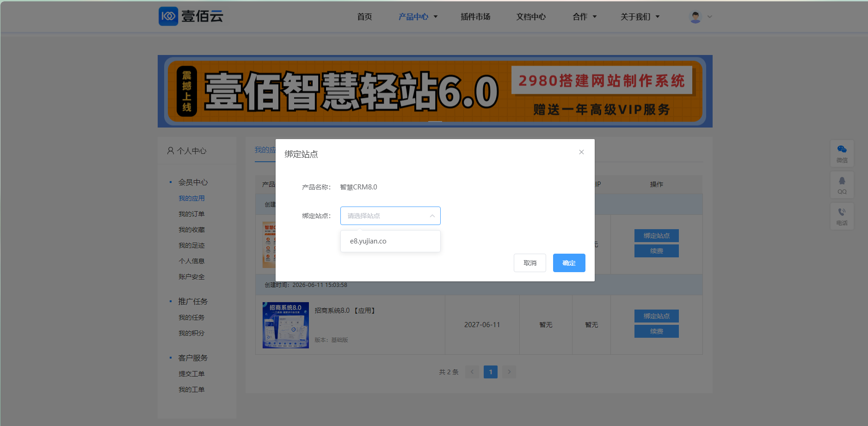Image resolution: width=868 pixels, height=426 pixels.
Task: Open the 微信 contact widget
Action: [842, 153]
